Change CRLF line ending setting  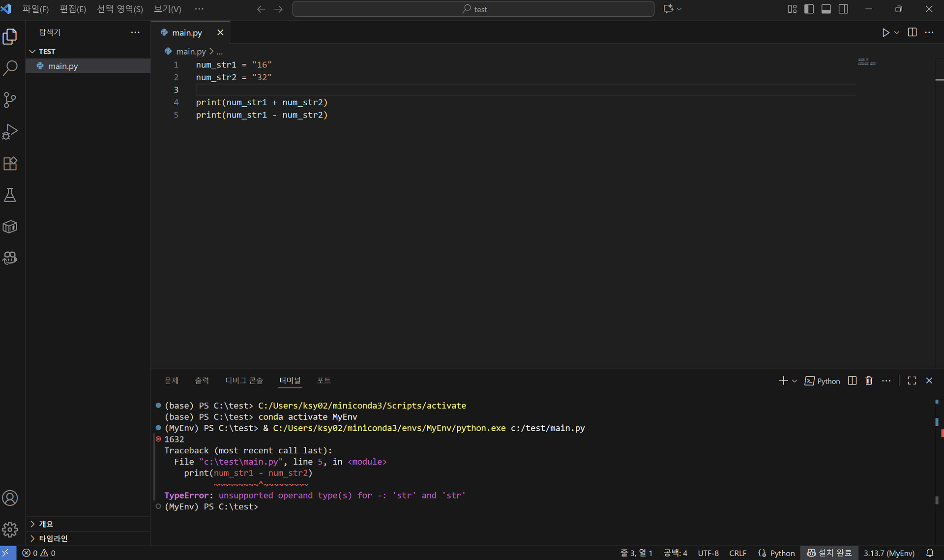(737, 553)
